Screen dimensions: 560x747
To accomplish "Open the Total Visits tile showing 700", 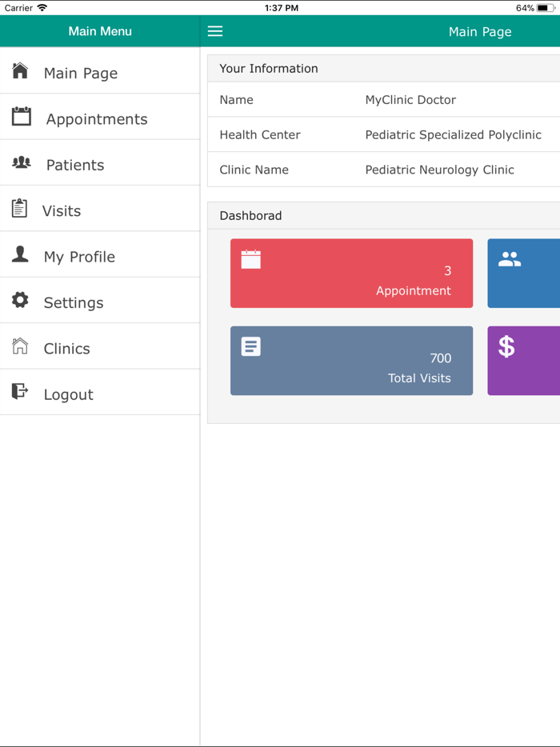I will pos(352,361).
